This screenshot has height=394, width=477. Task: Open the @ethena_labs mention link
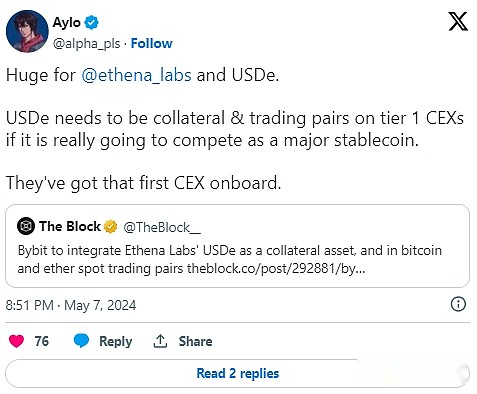(x=136, y=75)
